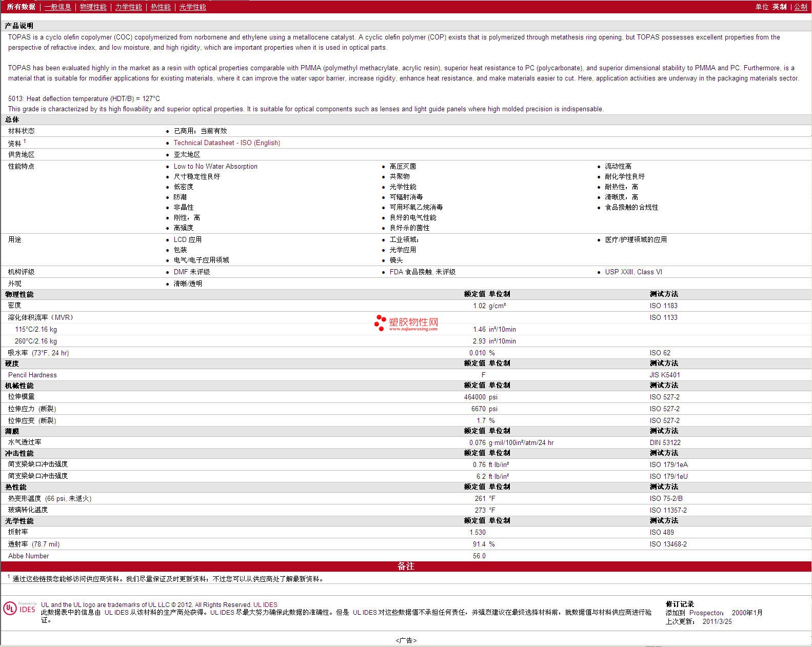Image resolution: width=812 pixels, height=647 pixels.
Task: Switch to the 一般信息 tab
Action: tap(57, 7)
